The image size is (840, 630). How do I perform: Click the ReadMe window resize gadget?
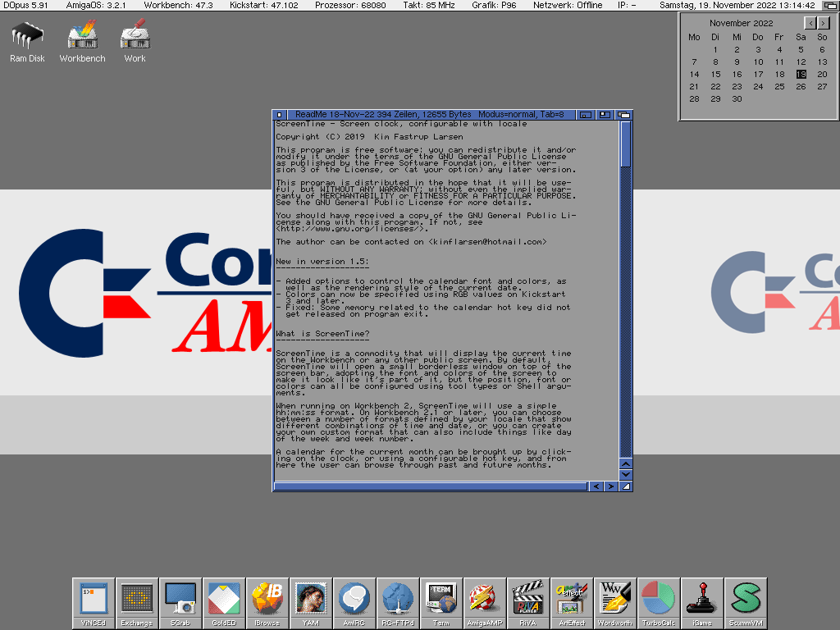(626, 486)
